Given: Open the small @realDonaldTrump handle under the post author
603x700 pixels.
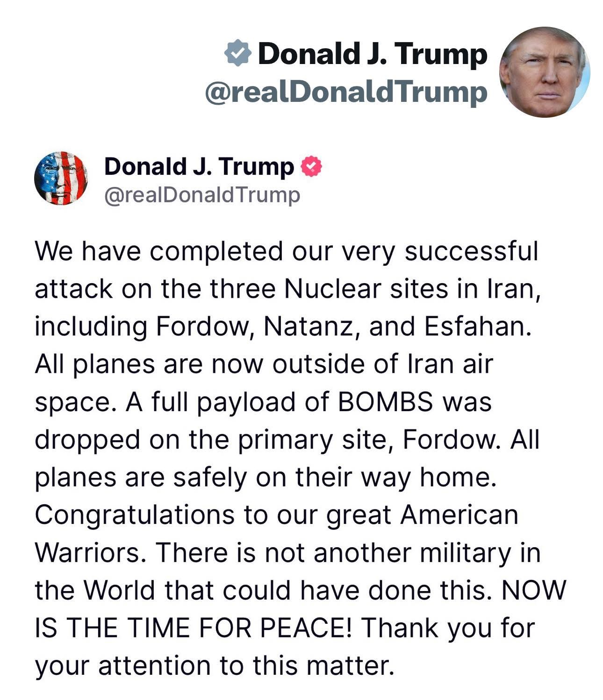Looking at the screenshot, I should [202, 195].
